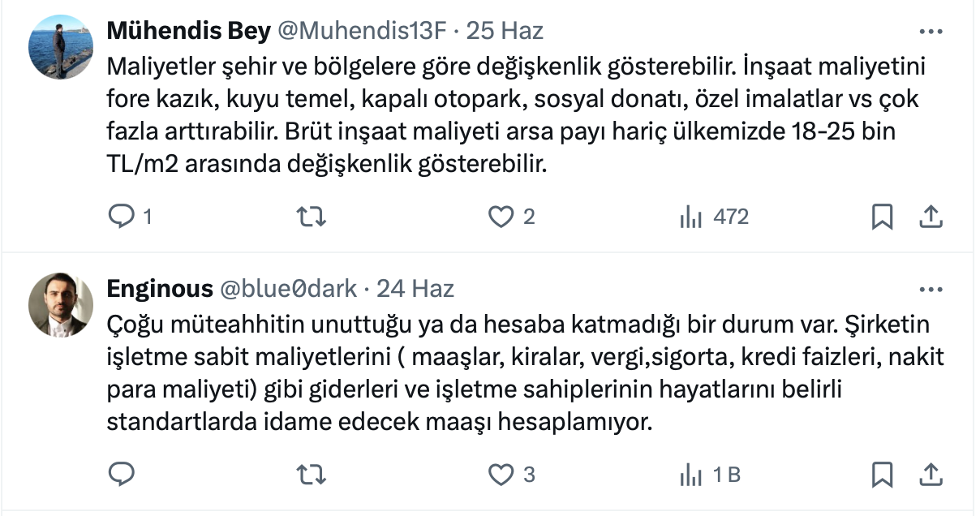Reply to Enginous's tweet
Screen dimensions: 980x516
121,474
